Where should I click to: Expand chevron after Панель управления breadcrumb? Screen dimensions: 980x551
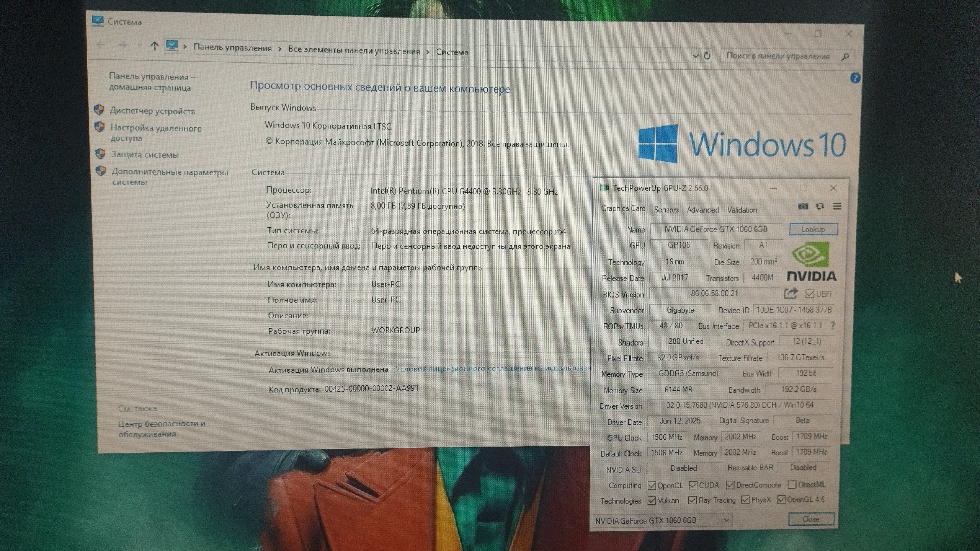point(280,49)
